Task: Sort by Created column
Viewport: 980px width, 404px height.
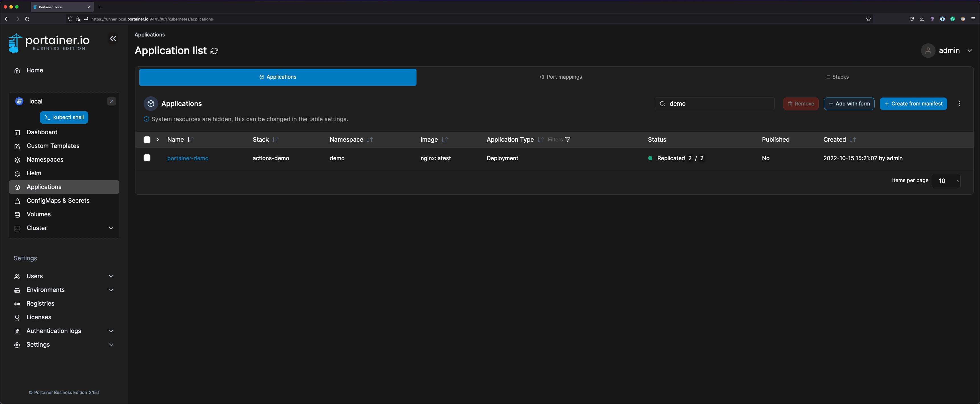Action: (x=840, y=140)
